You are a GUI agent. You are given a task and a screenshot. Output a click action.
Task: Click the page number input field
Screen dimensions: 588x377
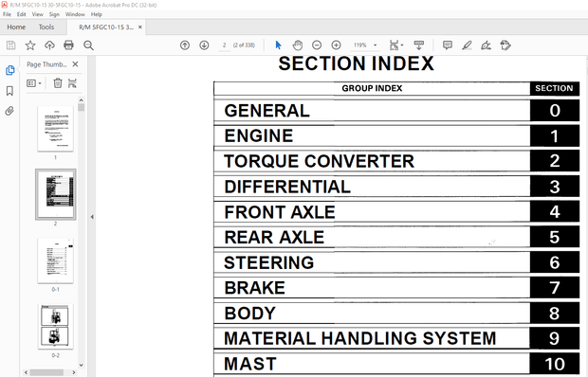[224, 45]
